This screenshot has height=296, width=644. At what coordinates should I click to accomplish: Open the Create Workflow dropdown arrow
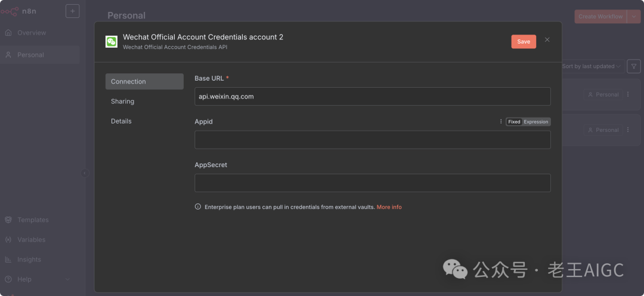tap(634, 17)
